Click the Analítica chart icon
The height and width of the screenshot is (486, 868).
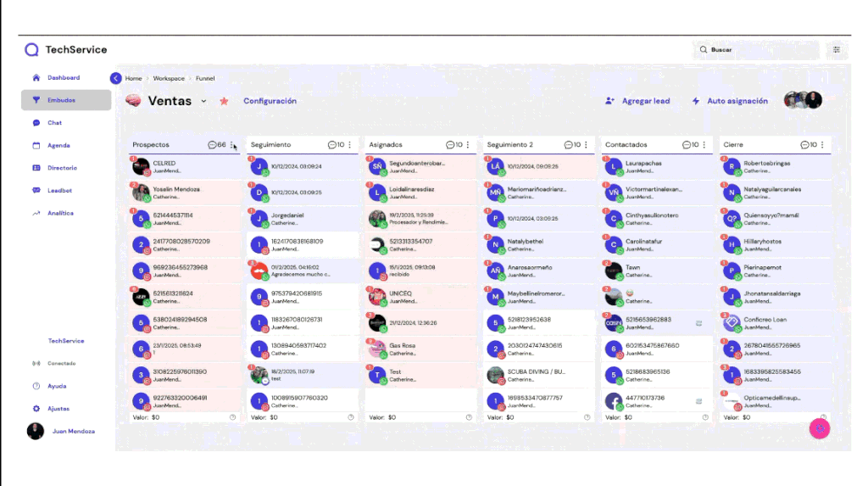click(36, 214)
